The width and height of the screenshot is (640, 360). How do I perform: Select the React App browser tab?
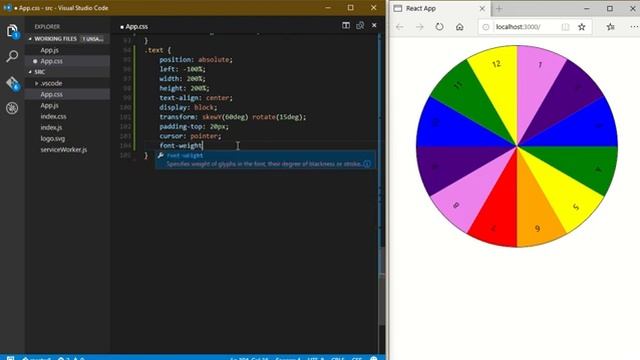439,8
